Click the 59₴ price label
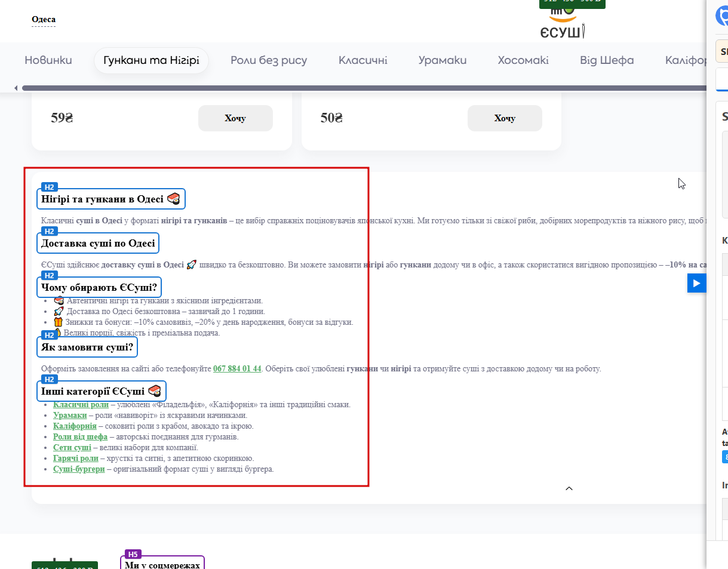Image resolution: width=728 pixels, height=569 pixels. click(x=62, y=118)
